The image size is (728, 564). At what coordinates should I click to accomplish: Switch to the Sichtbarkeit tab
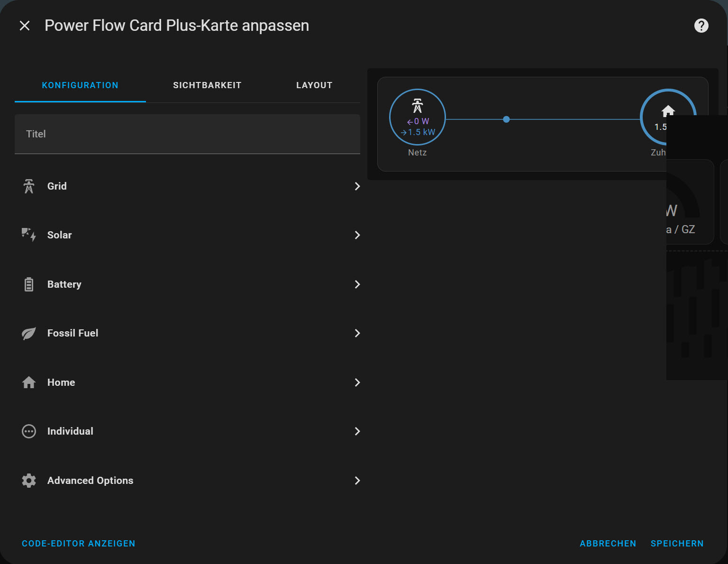tap(207, 85)
